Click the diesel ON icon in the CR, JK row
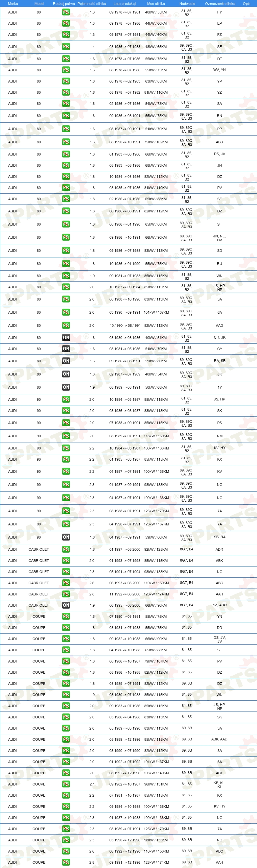Viewport: 257px width, 868px height. click(66, 337)
